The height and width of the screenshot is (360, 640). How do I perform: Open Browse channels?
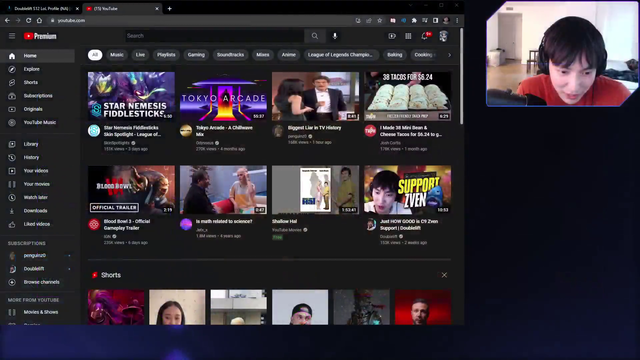[37, 282]
